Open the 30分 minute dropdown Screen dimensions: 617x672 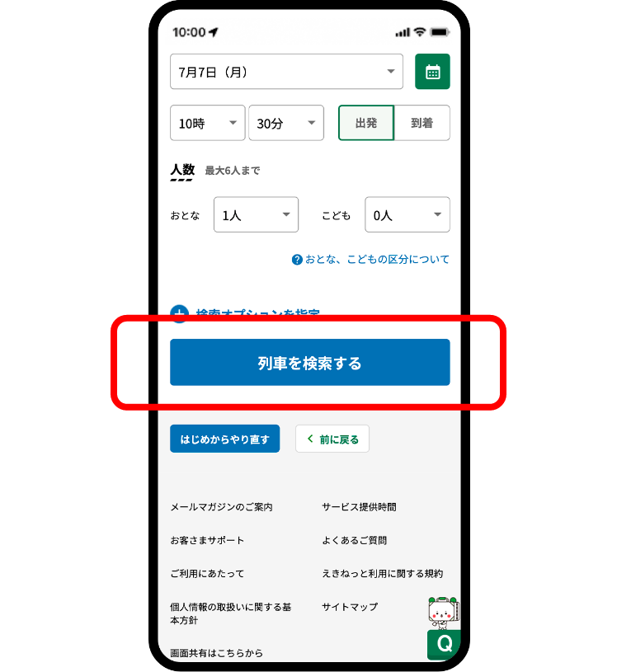click(x=286, y=123)
